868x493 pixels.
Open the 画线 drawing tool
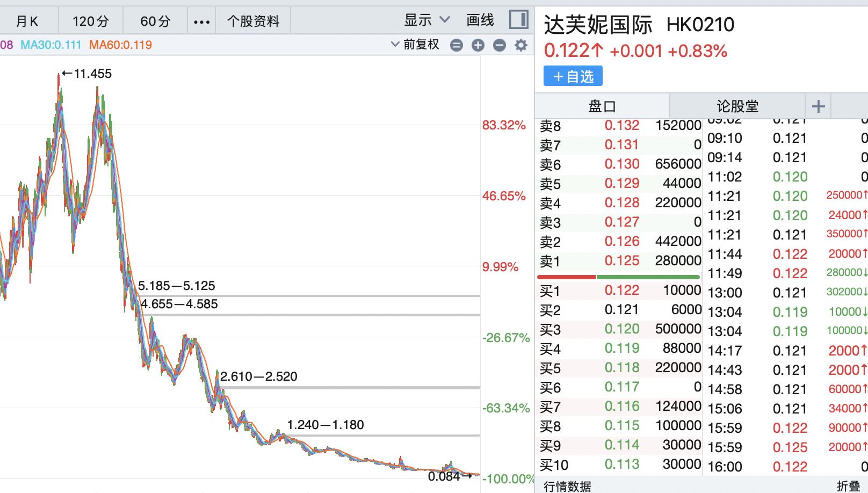(479, 19)
